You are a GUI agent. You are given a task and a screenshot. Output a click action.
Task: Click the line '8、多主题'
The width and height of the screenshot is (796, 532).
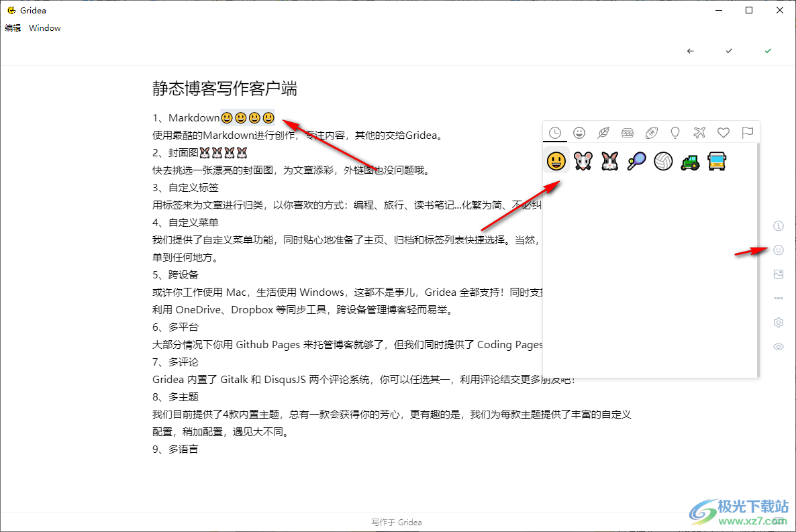click(x=175, y=397)
